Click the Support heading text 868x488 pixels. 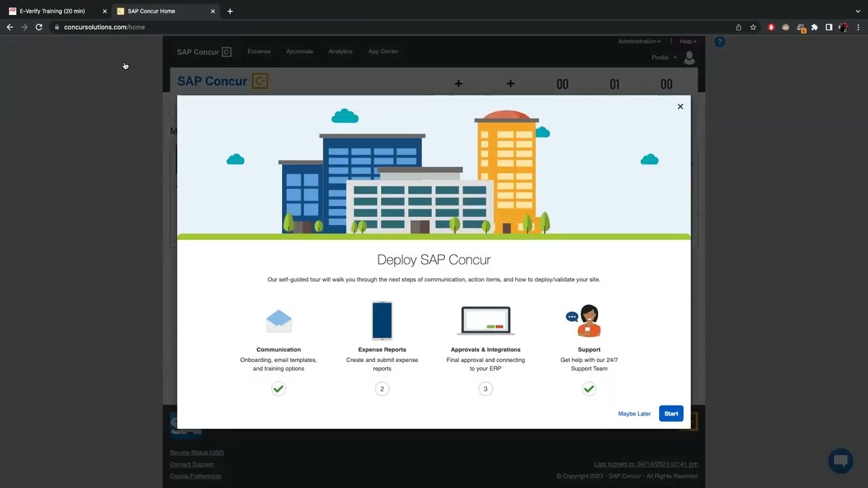point(589,350)
